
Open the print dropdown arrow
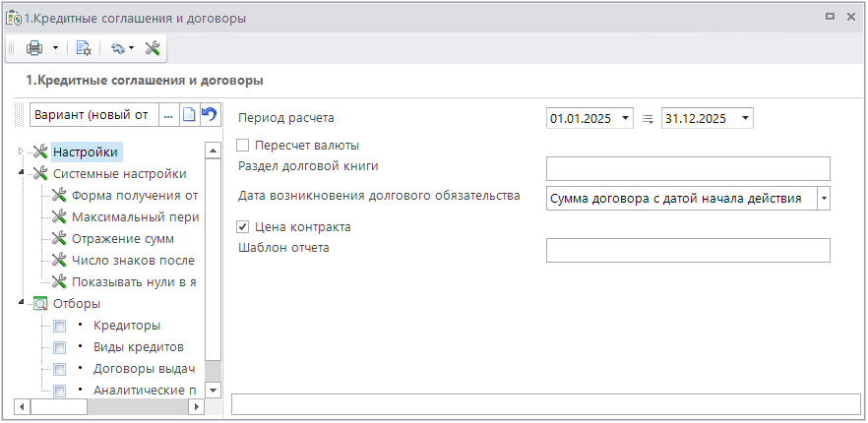click(56, 47)
